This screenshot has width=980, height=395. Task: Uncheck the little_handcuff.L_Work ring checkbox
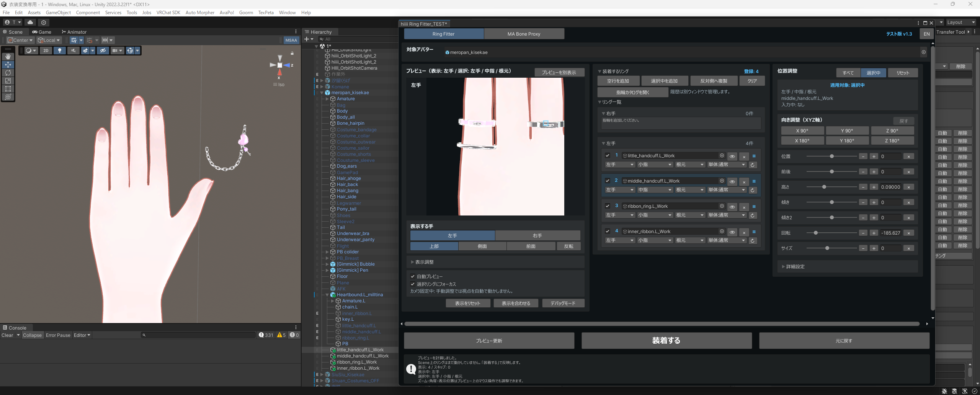point(608,155)
